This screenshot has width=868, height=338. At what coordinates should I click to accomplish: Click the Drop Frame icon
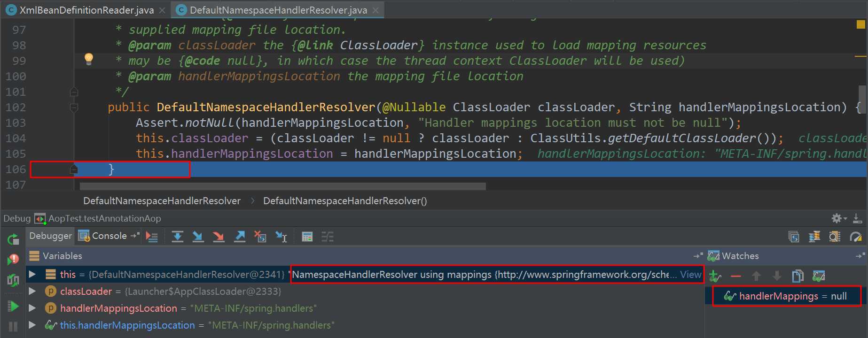click(260, 237)
